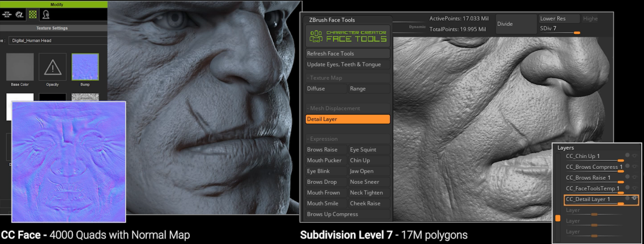The height and width of the screenshot is (244, 644).
Task: Click the Lower Res button
Action: pos(559,18)
